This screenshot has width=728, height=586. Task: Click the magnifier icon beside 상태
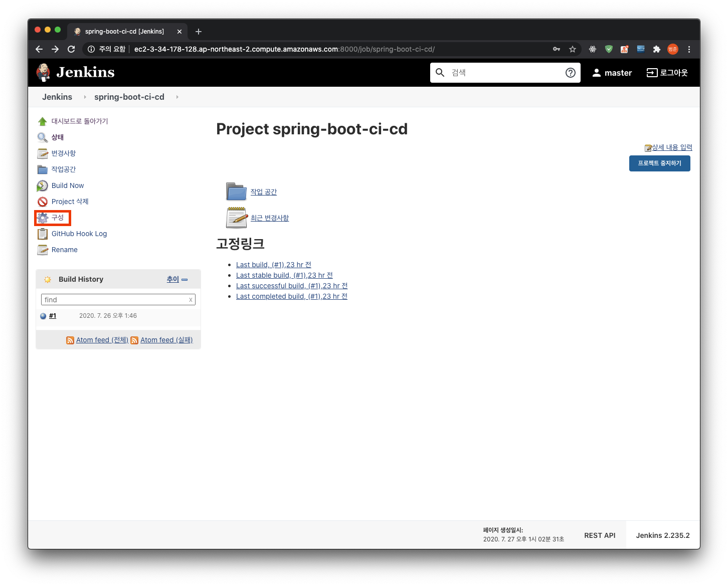tap(43, 137)
